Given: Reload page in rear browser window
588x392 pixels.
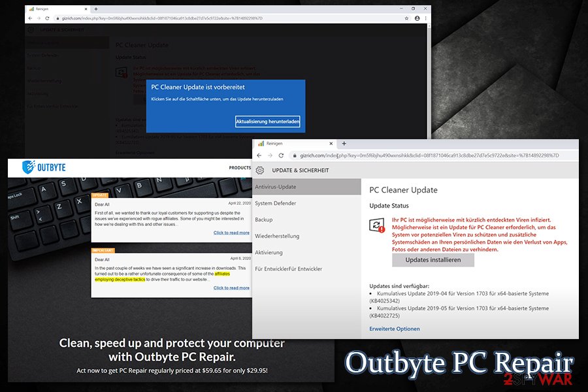Looking at the screenshot, I should (47, 18).
